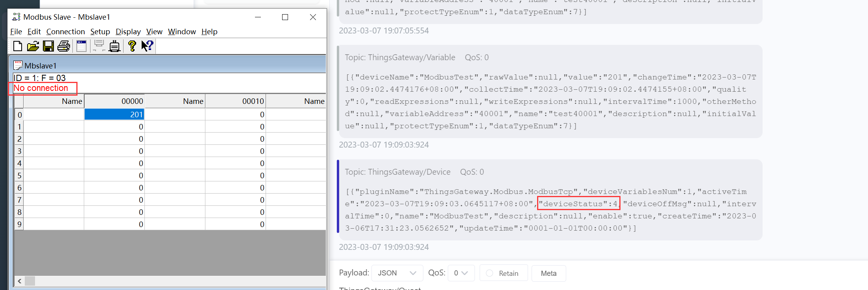Screen dimensions: 868x290
Task: Click the Print toolbar icon
Action: pyautogui.click(x=64, y=46)
